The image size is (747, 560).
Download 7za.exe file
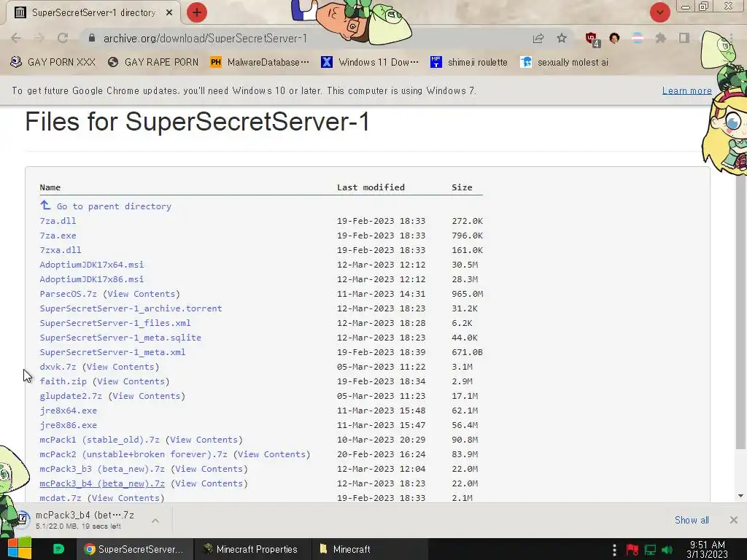coord(58,236)
